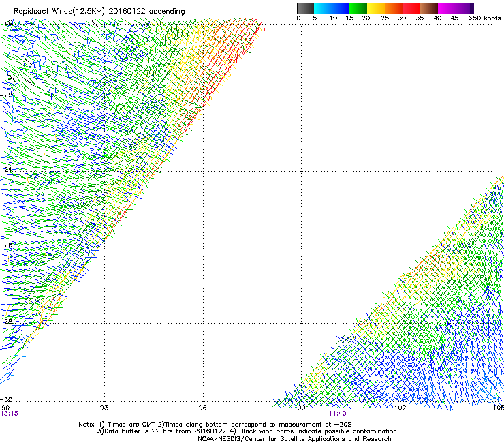The image size is (504, 443).
Task: Click the '40' legend scale number
Action: pyautogui.click(x=437, y=18)
